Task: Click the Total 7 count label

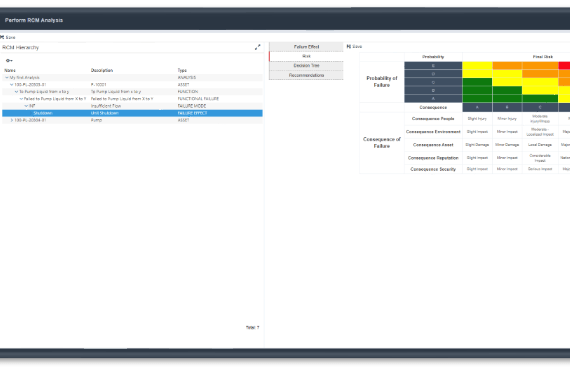Action: coord(252,327)
